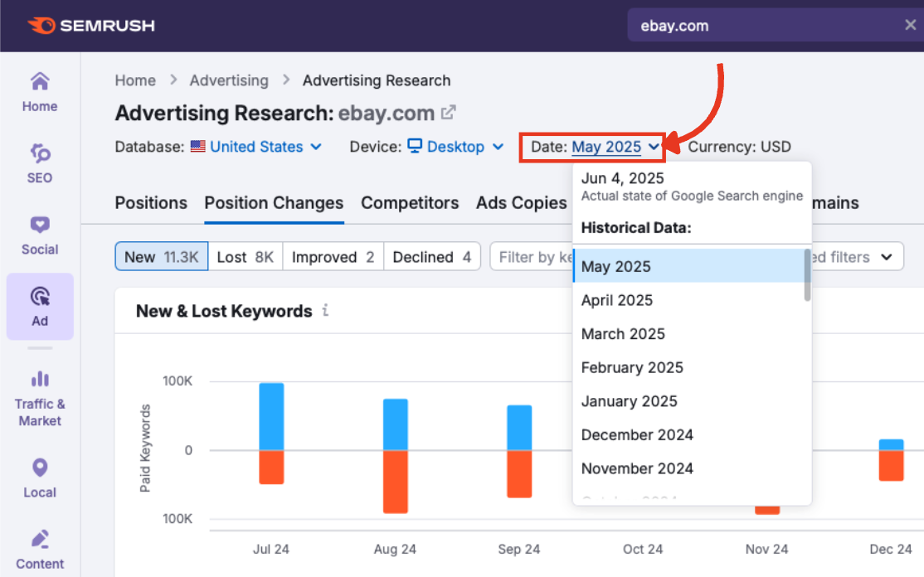Screen dimensions: 924x577
Task: Open Home from the left sidebar
Action: (39, 91)
